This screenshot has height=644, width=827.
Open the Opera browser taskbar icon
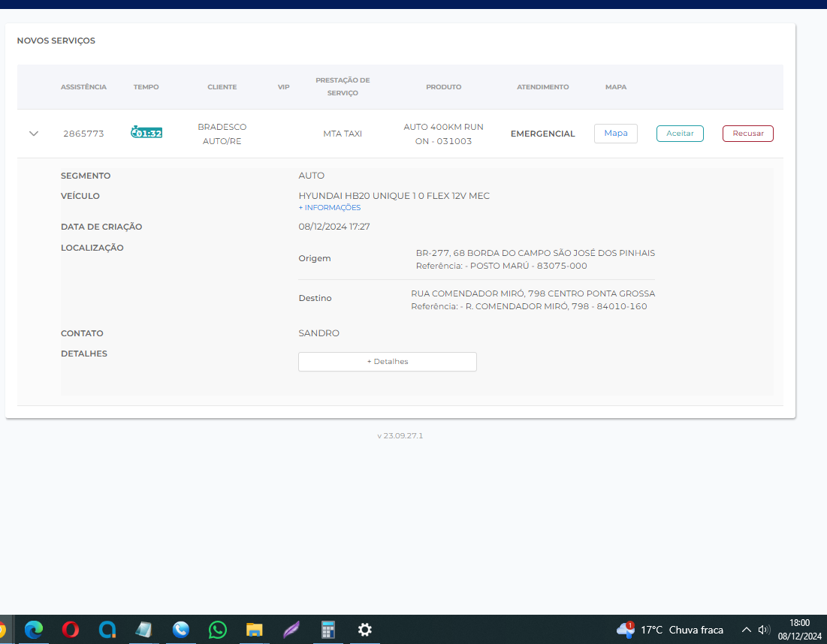71,630
